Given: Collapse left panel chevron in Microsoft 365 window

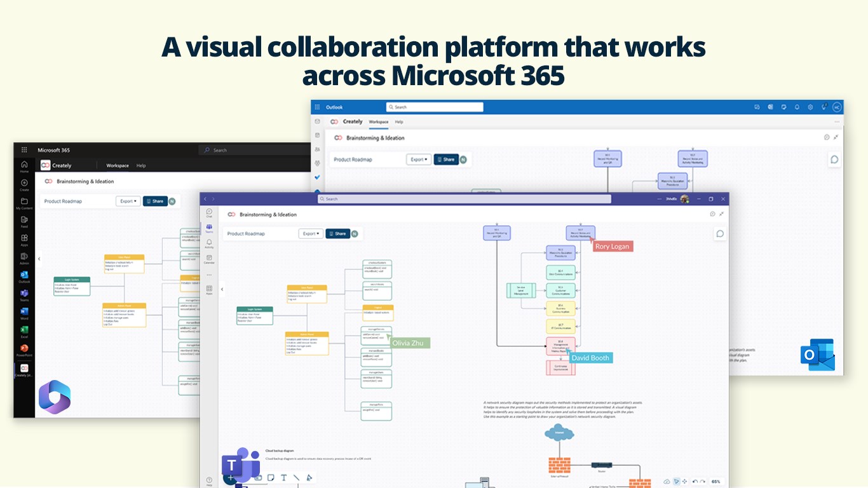Looking at the screenshot, I should (39, 259).
